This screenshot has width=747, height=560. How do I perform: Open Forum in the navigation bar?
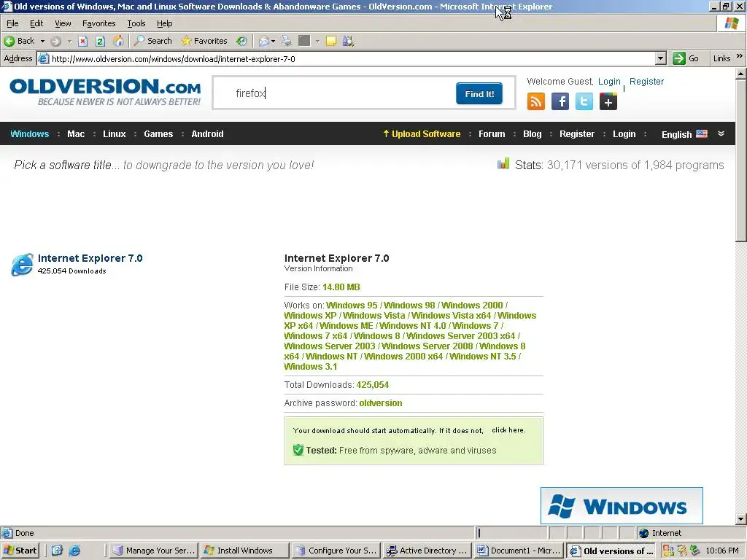(492, 134)
